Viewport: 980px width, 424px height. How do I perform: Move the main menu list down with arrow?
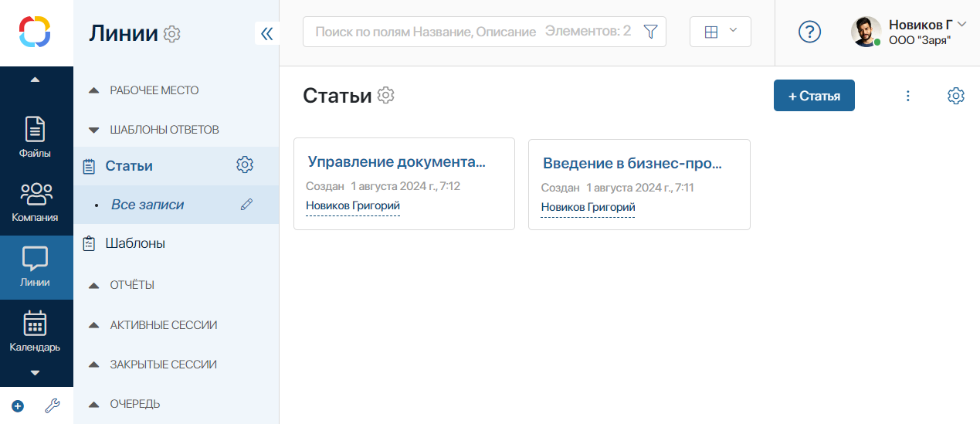pyautogui.click(x=36, y=372)
